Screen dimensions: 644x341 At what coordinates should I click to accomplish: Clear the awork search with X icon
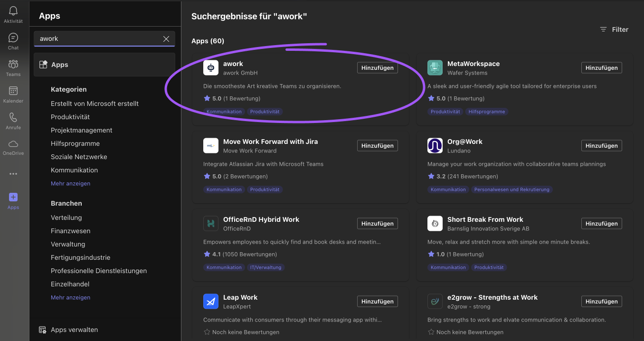[x=166, y=39]
